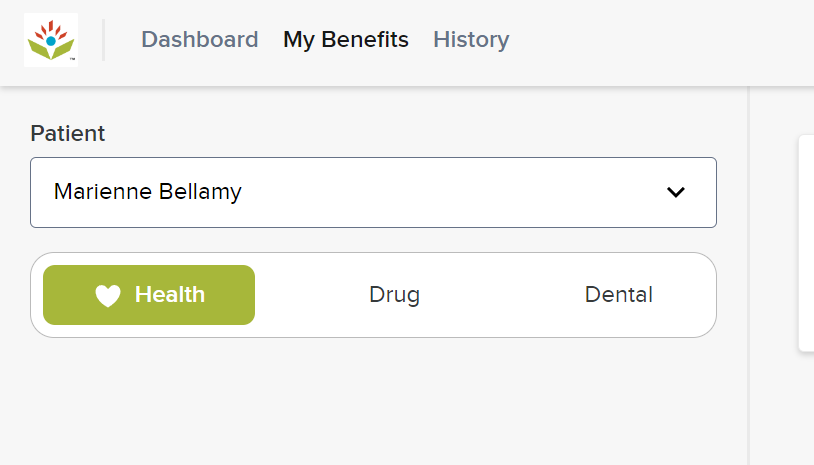Click the Dashboard link in header
This screenshot has height=465, width=814.
(x=199, y=39)
